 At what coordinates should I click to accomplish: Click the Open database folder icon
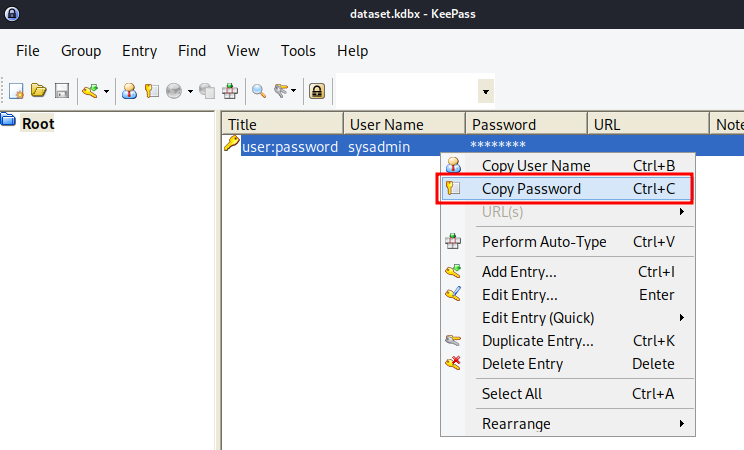pyautogui.click(x=38, y=90)
